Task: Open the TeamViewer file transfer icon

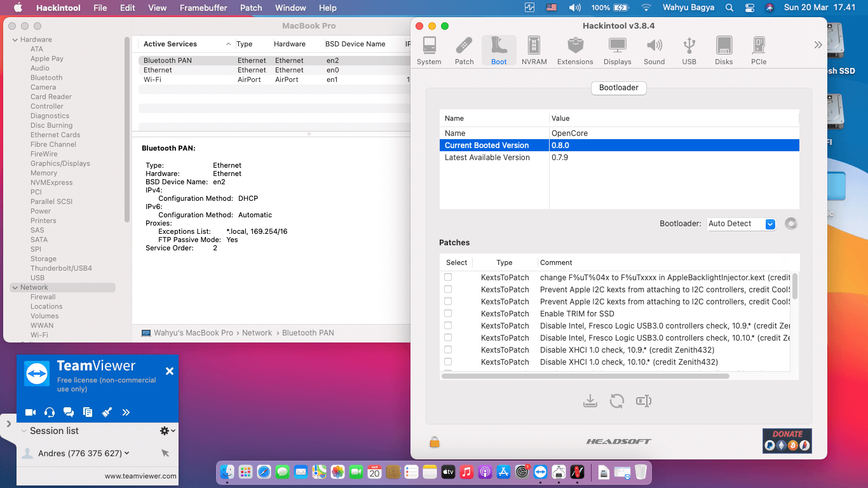Action: tap(88, 412)
